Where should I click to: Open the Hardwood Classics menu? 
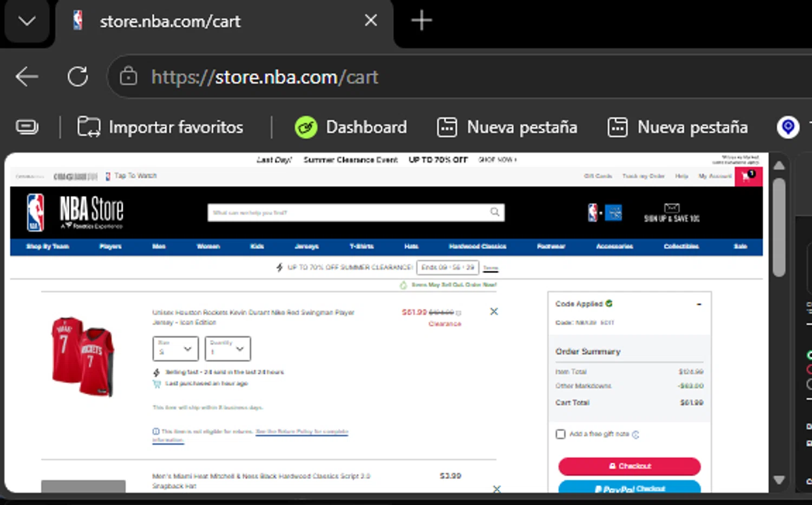click(x=477, y=247)
